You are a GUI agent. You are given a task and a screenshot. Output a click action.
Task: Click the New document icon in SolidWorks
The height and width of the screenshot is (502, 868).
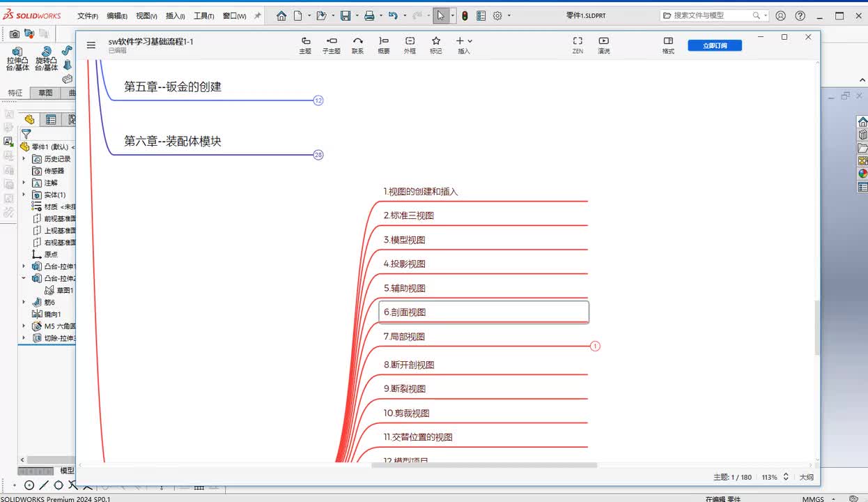click(x=298, y=15)
